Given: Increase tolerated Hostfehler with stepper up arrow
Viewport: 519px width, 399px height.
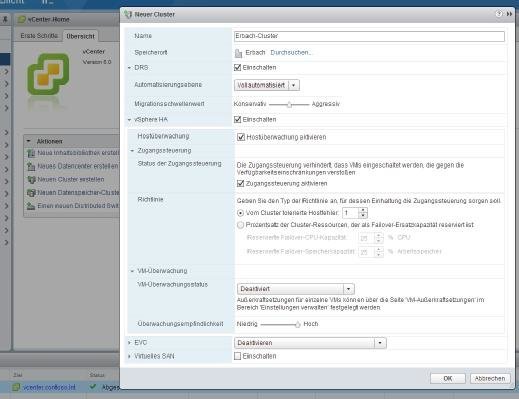Looking at the screenshot, I should (x=363, y=210).
